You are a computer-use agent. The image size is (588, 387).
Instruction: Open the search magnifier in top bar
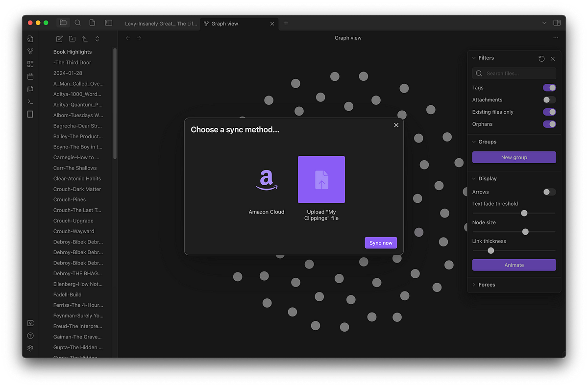(78, 23)
